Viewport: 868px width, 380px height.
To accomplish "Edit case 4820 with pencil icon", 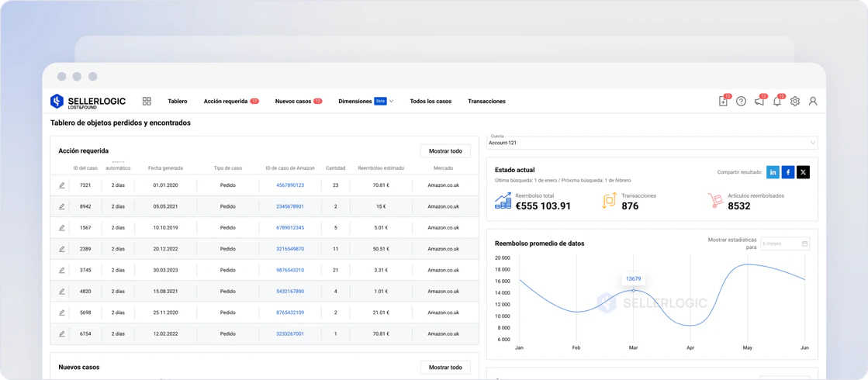I will pos(61,291).
